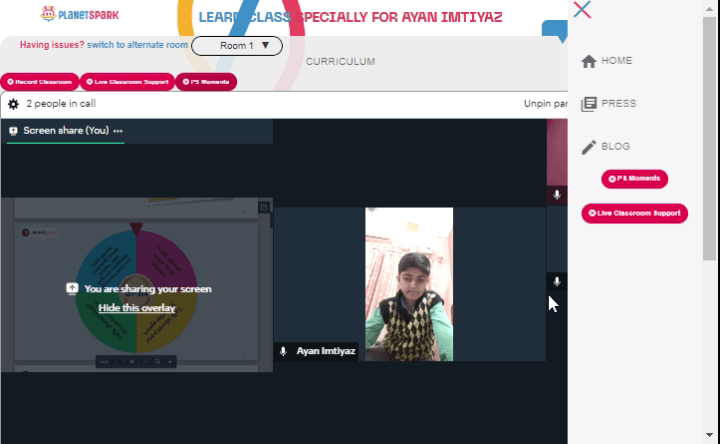Click PS Moments button in side menu
Image resolution: width=720 pixels, height=444 pixels.
pos(634,179)
